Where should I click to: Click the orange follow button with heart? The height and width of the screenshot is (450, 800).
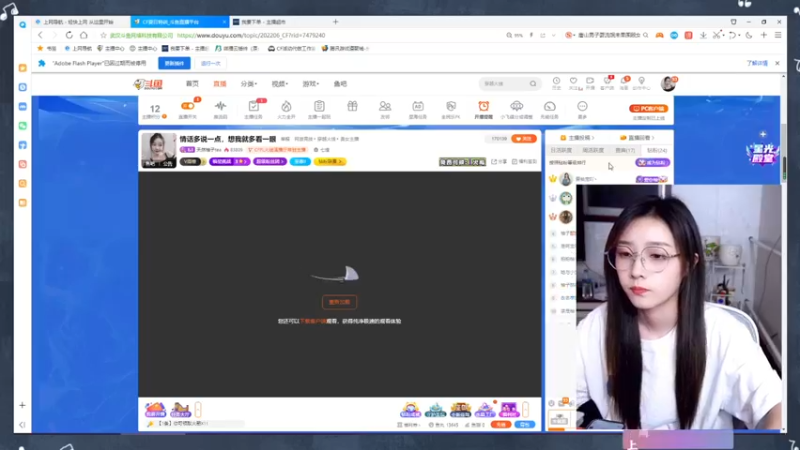(524, 139)
